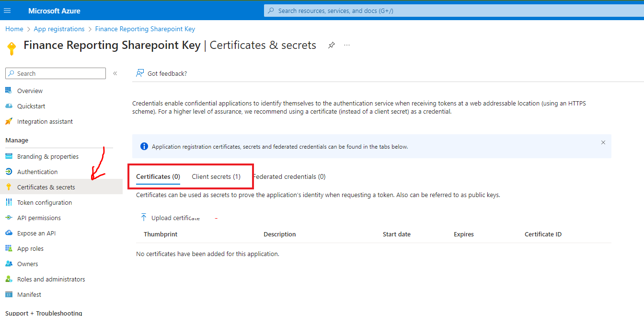
Task: Focus the top search resources field
Action: point(454,11)
